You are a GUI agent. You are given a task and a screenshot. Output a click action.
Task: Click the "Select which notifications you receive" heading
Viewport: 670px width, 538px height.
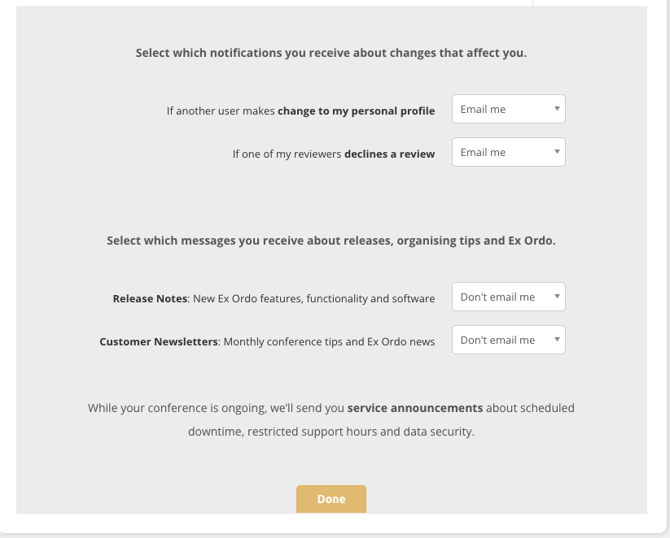click(331, 53)
